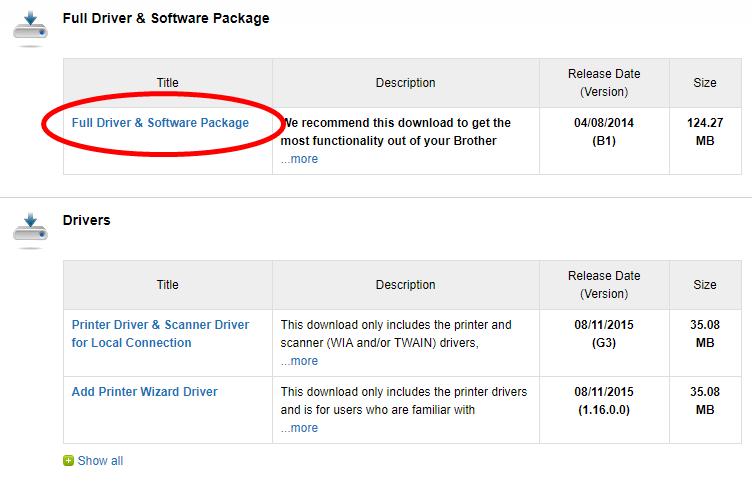This screenshot has height=482, width=752.
Task: Click the download icon beside Full Driver & Software Package heading
Action: (x=30, y=28)
